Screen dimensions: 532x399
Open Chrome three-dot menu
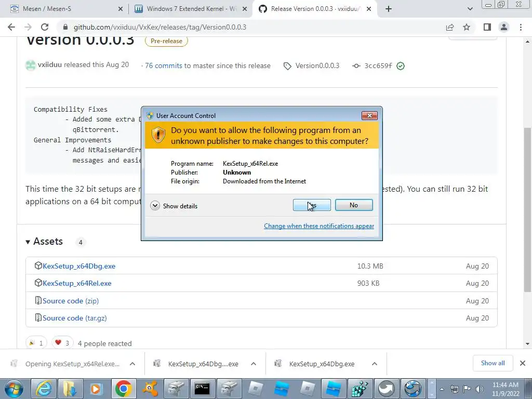point(521,27)
